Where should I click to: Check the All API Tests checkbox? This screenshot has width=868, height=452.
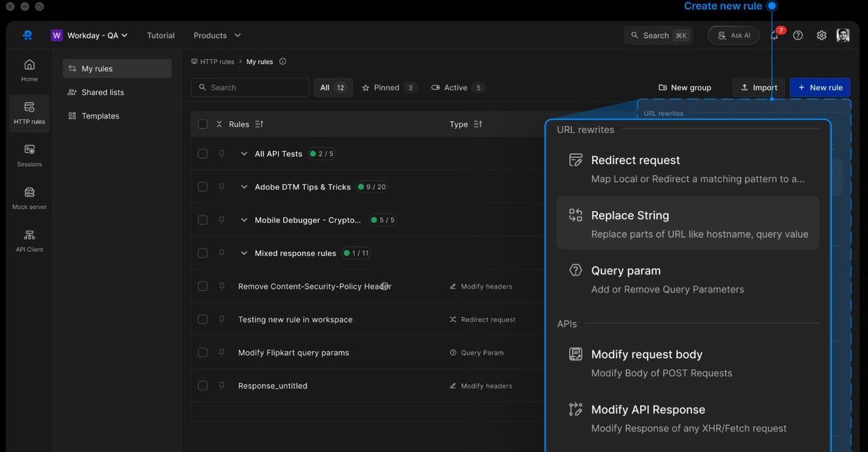point(203,154)
